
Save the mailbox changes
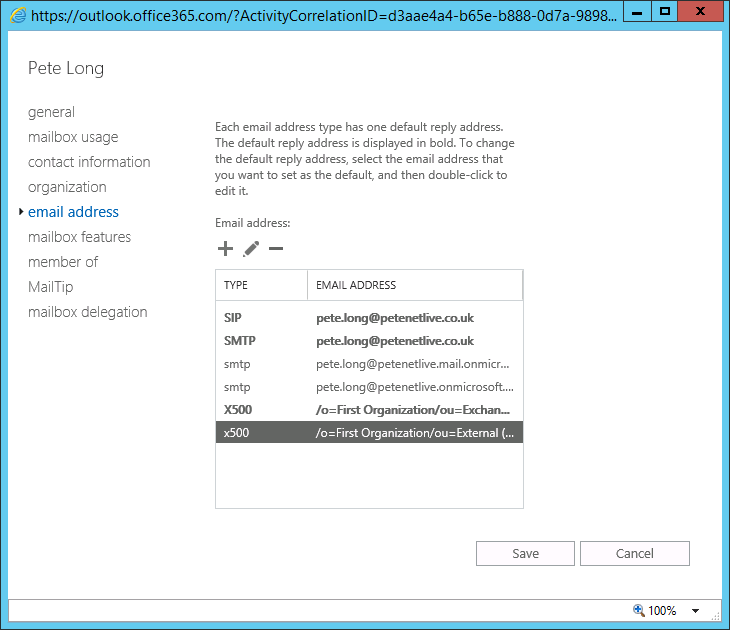525,553
